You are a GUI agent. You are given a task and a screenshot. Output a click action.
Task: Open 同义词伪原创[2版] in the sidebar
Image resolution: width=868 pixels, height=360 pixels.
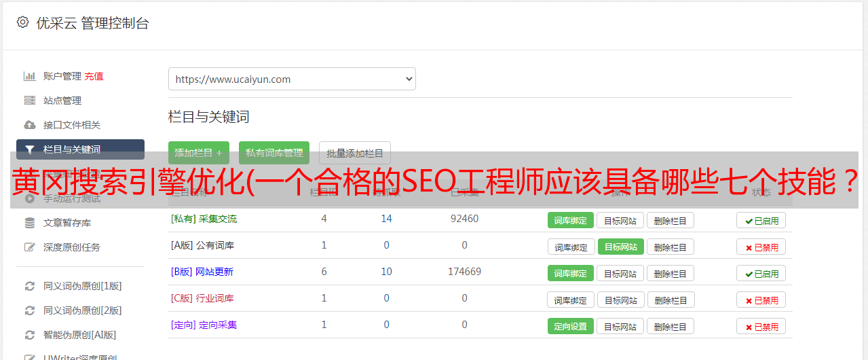pyautogui.click(x=83, y=310)
